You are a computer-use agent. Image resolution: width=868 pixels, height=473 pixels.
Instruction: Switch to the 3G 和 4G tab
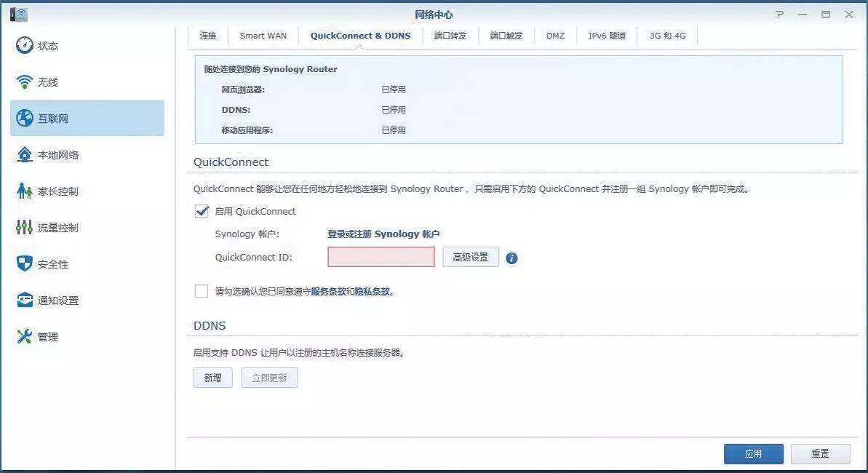[667, 36]
